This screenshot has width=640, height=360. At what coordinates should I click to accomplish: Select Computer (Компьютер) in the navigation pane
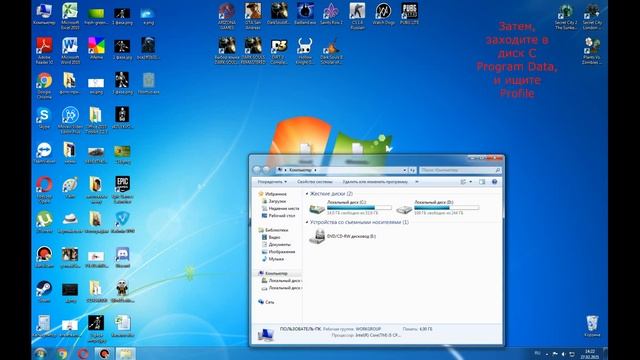click(273, 273)
